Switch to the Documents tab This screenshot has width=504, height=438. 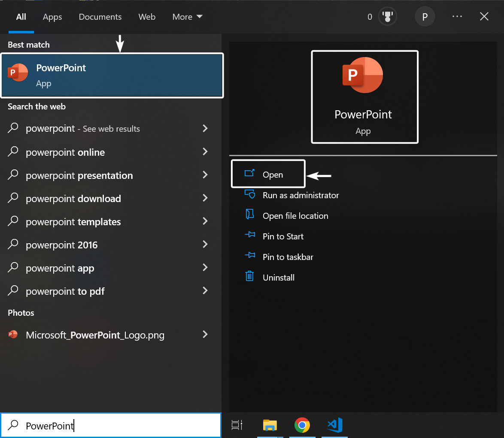(100, 17)
